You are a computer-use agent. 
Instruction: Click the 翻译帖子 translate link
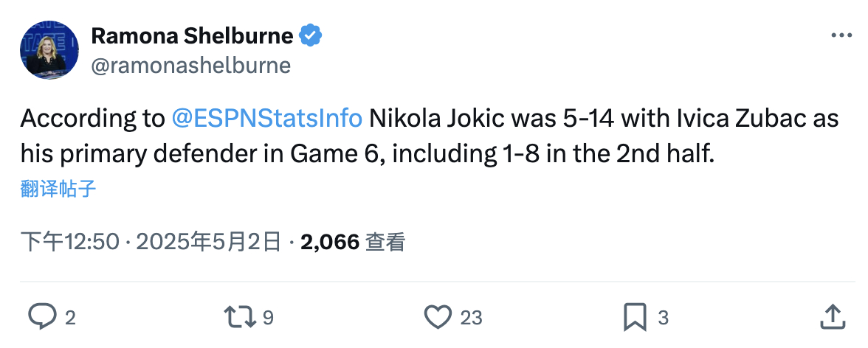point(58,189)
